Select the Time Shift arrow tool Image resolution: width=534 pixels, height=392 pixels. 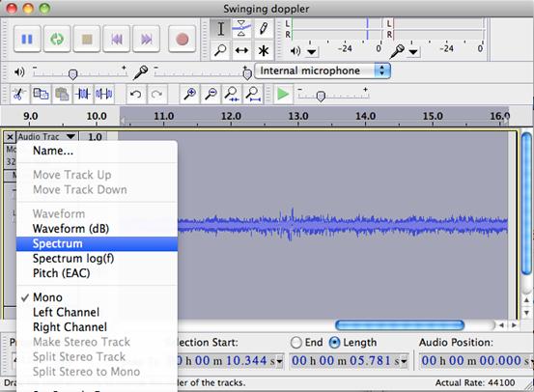[x=241, y=50]
